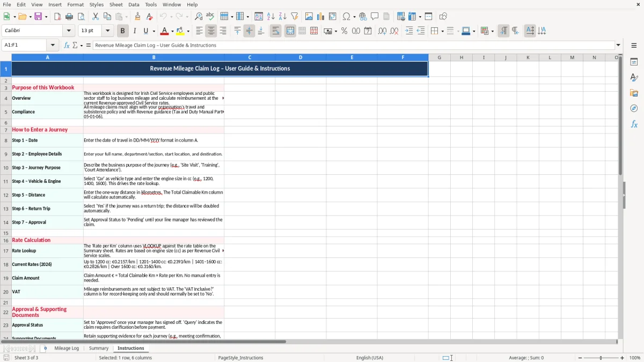Export directly as PDF
Screen dimensions: 644x362
(x=57, y=17)
